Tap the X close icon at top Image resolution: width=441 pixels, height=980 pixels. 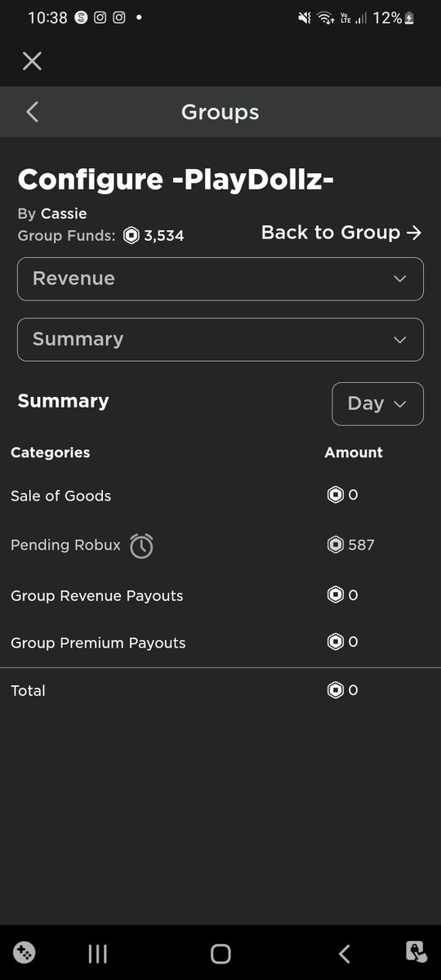(x=32, y=60)
